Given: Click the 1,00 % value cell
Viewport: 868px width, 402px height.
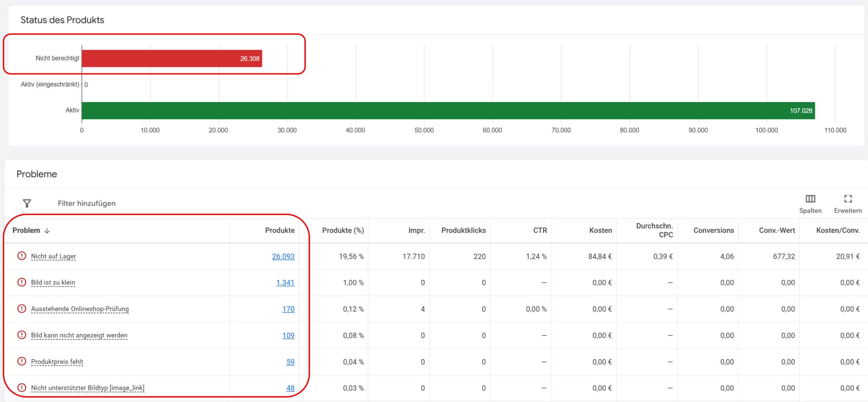Looking at the screenshot, I should pos(353,283).
